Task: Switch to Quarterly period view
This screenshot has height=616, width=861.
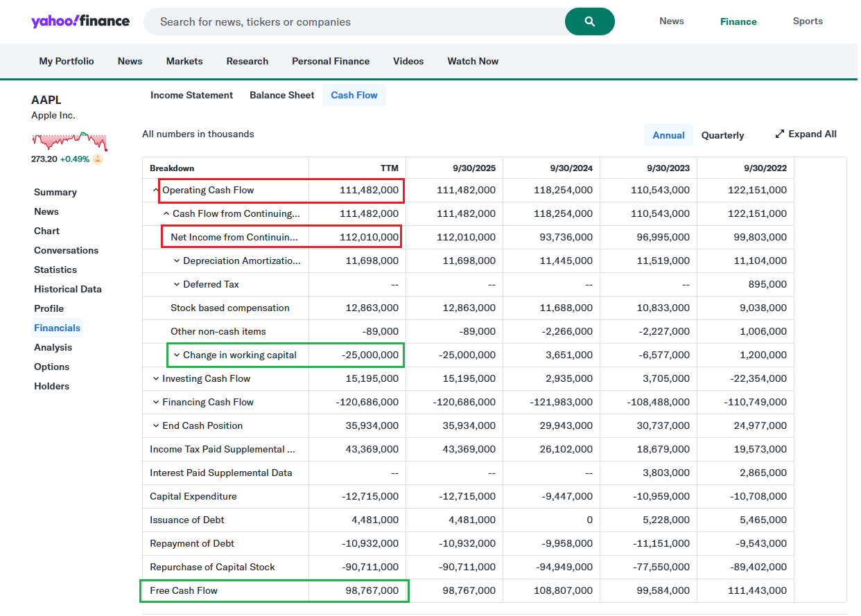Action: click(722, 135)
